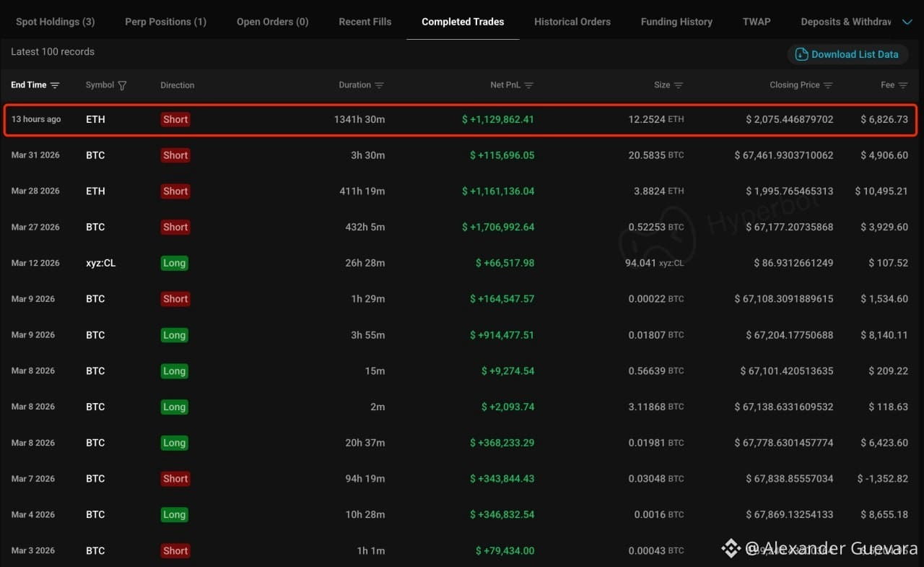Open the Symbol filter funnel icon
Image resolution: width=924 pixels, height=567 pixels.
pyautogui.click(x=122, y=85)
